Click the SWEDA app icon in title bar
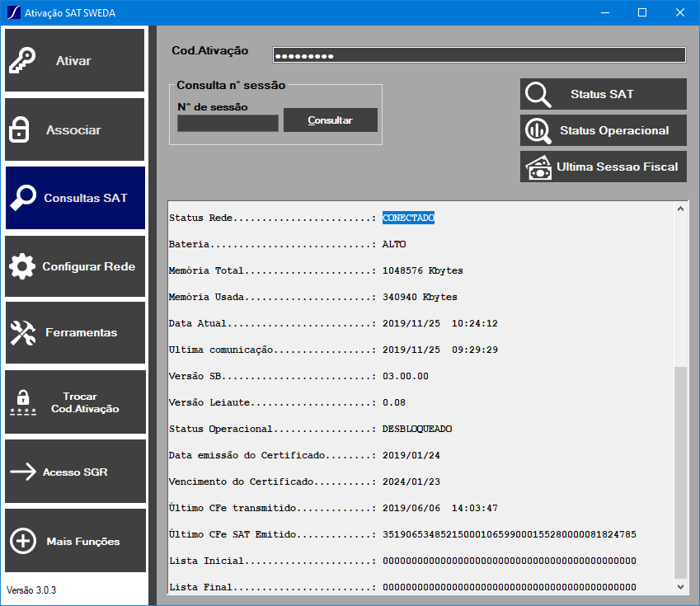Viewport: 700px width, 606px height. tap(14, 12)
